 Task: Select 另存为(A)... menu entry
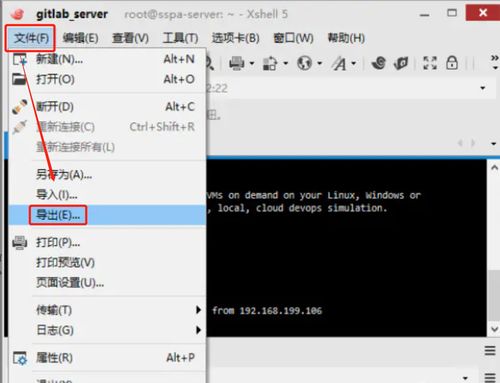click(x=107, y=174)
